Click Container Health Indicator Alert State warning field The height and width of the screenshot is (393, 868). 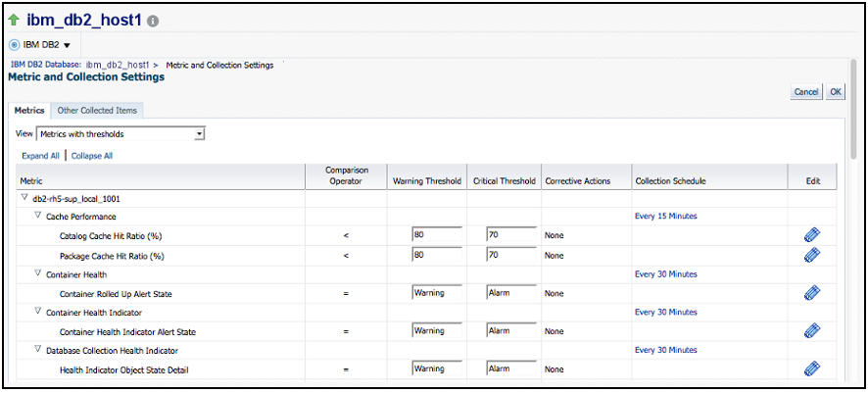(x=437, y=330)
